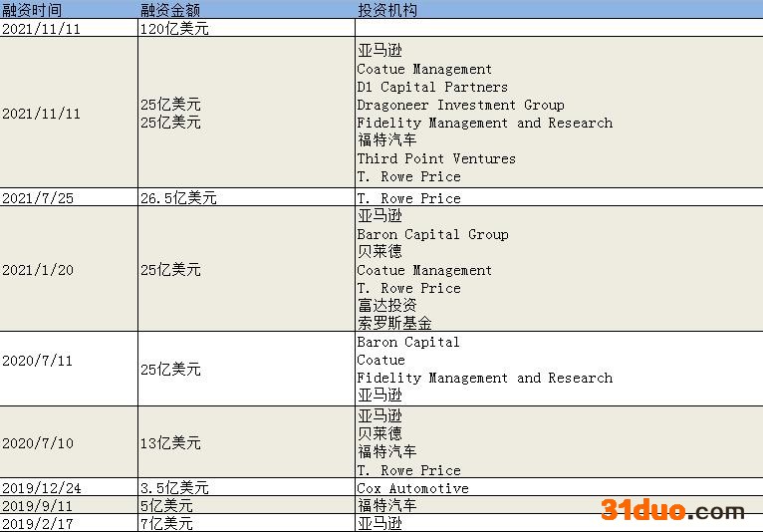Select the 2020/7/11 date cell
Viewport: 763px width, 532px height.
38,361
